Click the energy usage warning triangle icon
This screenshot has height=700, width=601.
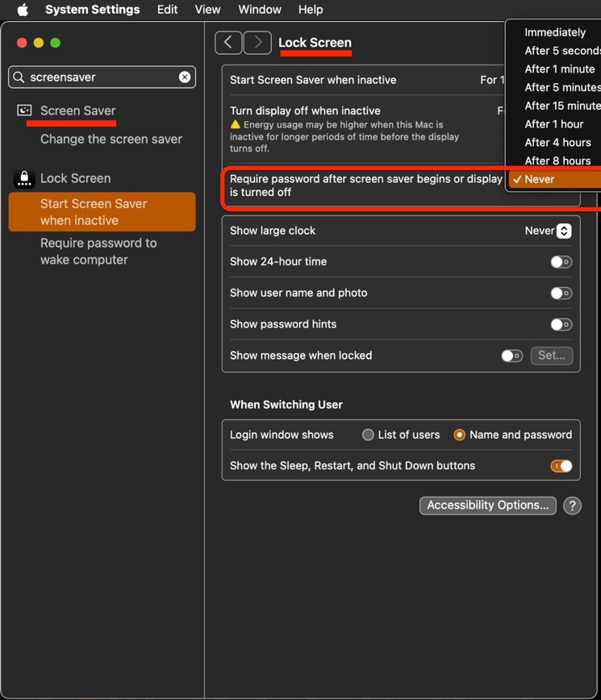236,124
